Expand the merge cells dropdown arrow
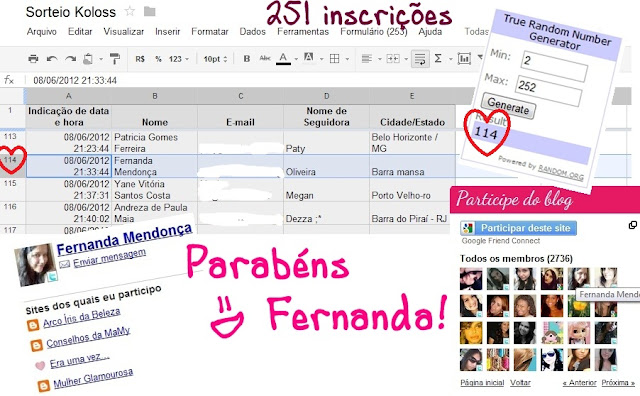The height and width of the screenshot is (396, 640). [x=406, y=59]
